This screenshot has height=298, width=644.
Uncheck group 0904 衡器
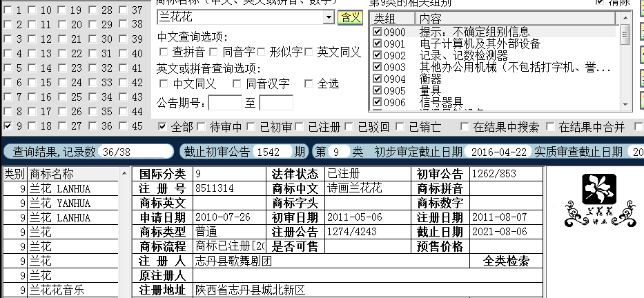click(377, 78)
